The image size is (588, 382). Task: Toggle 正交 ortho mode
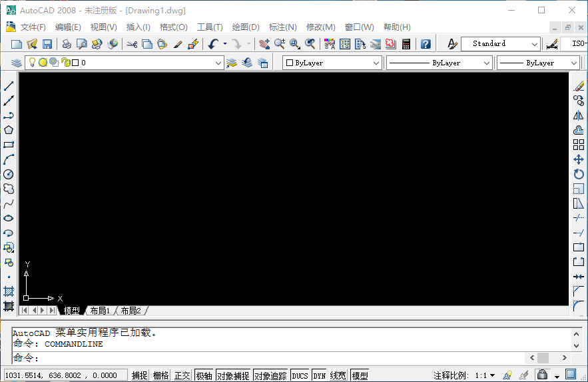click(x=182, y=375)
